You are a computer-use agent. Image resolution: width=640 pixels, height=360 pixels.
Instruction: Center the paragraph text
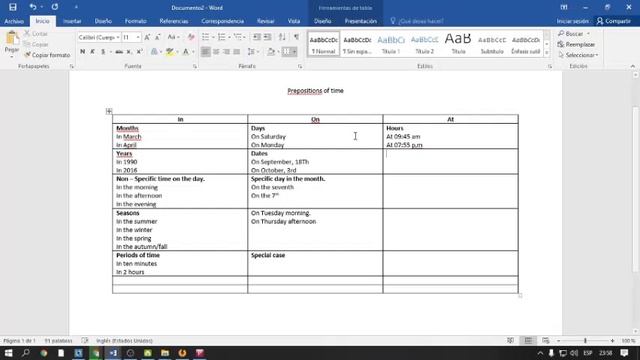216,52
